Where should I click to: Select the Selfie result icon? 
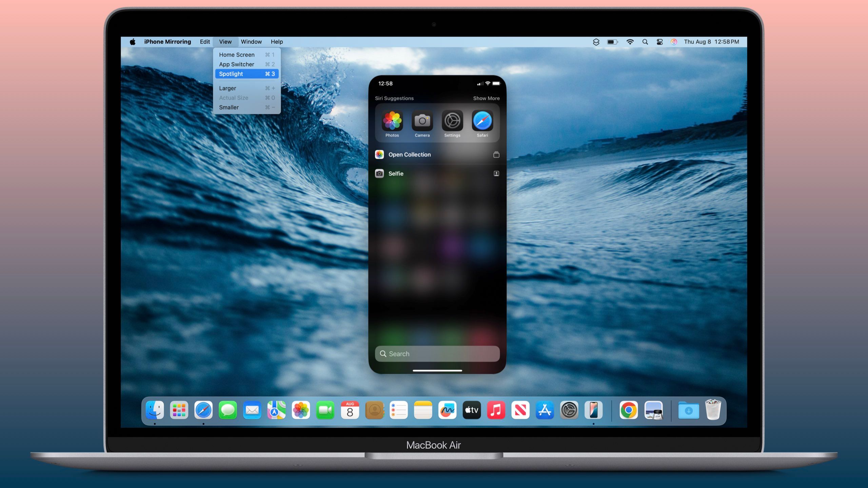(x=379, y=173)
